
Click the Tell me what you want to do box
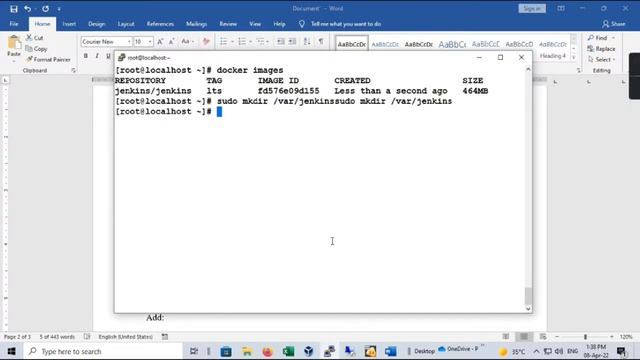[345, 24]
